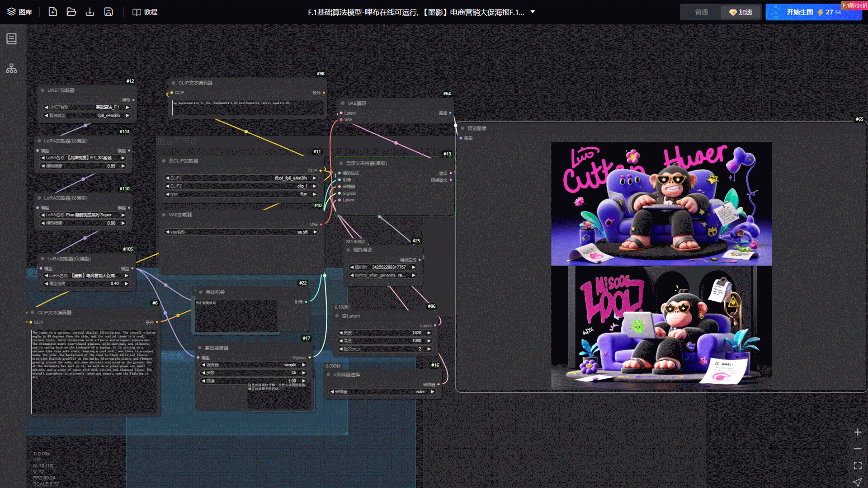Image resolution: width=868 pixels, height=488 pixels.
Task: Increase 步数 steps value with right arrow
Action: point(304,373)
